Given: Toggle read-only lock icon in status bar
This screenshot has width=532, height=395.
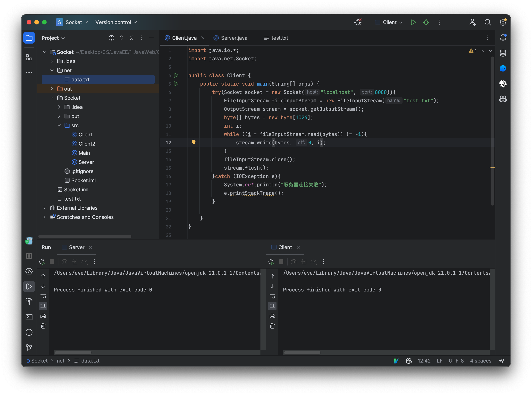Looking at the screenshot, I should (x=501, y=361).
